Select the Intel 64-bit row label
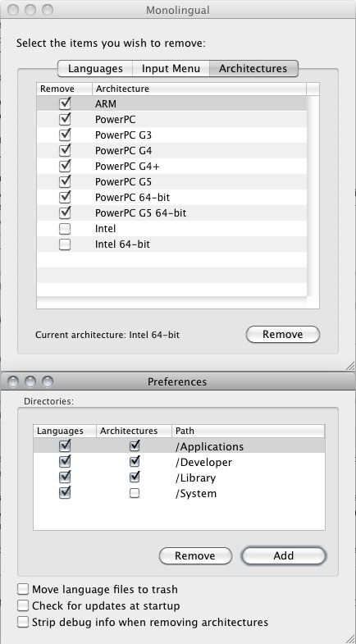This screenshot has width=356, height=644. 122,244
